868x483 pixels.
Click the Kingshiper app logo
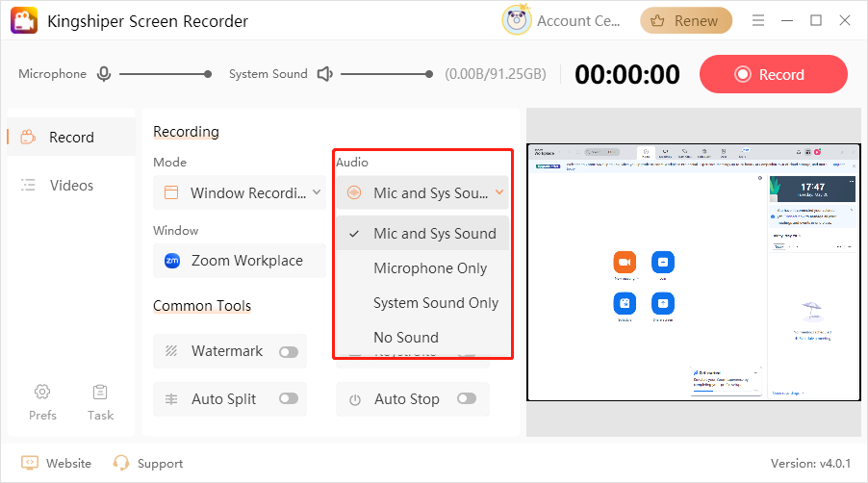[24, 20]
